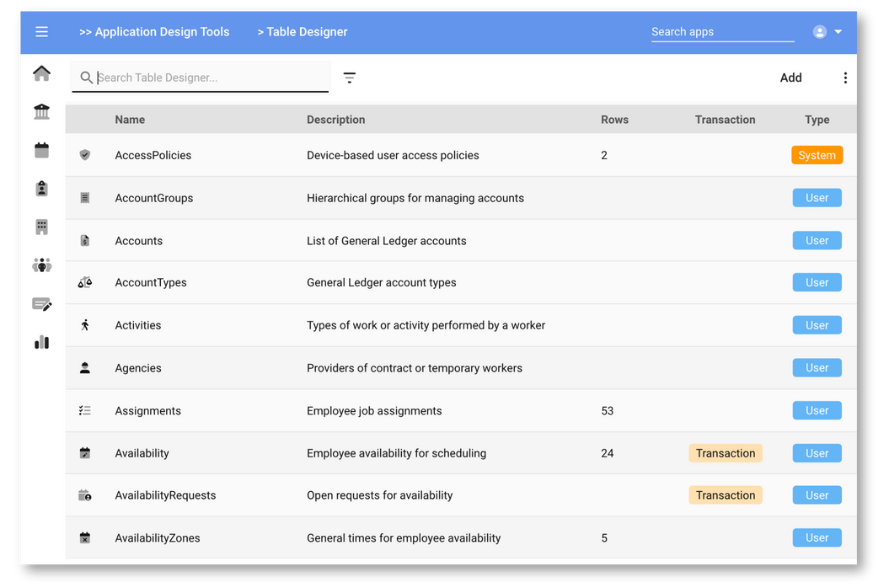Expand the user account dropdown arrow
The height and width of the screenshot is (588, 889).
[x=838, y=32]
